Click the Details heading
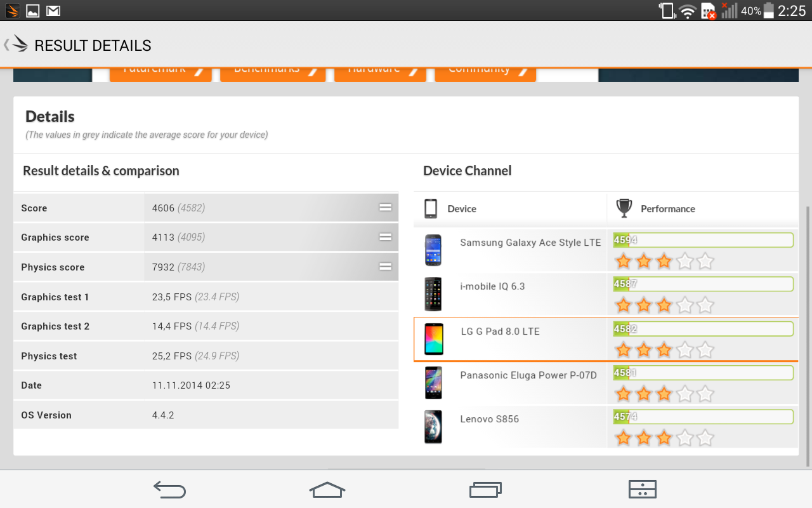 [x=50, y=116]
